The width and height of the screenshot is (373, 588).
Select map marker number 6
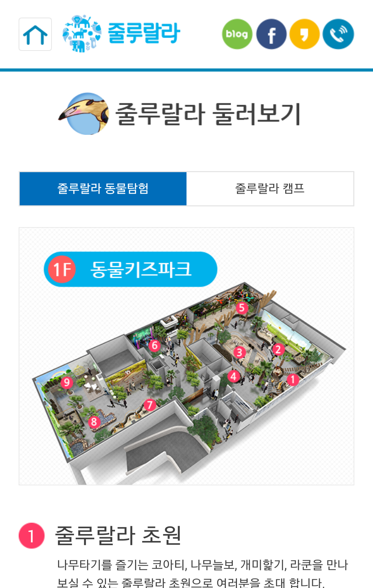154,345
